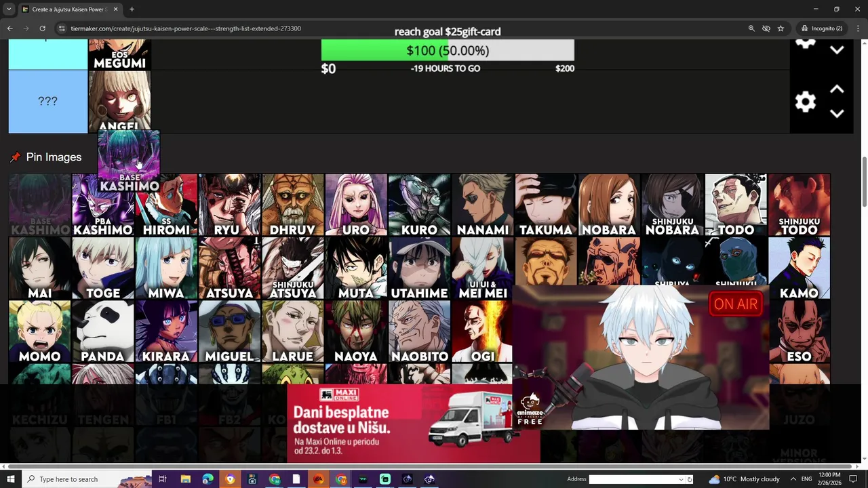868x488 pixels.
Task: Choose the Kirara character image
Action: pos(166,331)
